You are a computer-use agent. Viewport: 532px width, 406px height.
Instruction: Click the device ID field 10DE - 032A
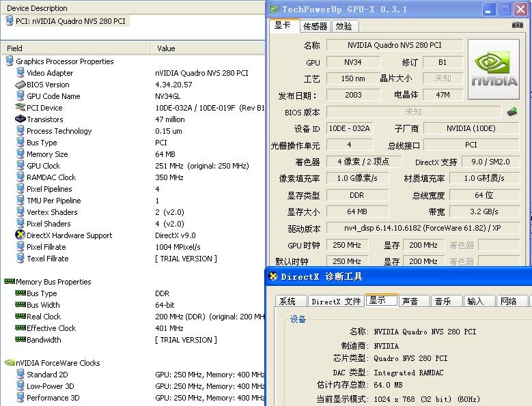350,128
